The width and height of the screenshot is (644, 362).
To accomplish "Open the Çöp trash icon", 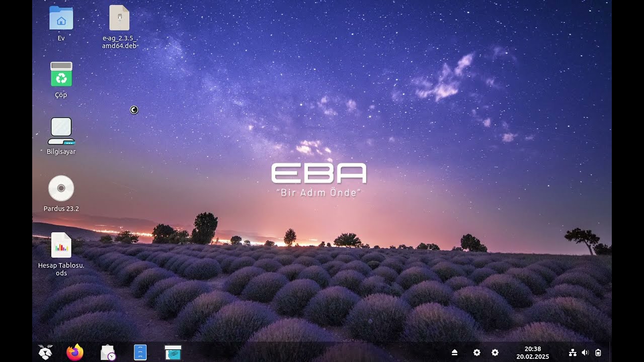I will pos(61,74).
